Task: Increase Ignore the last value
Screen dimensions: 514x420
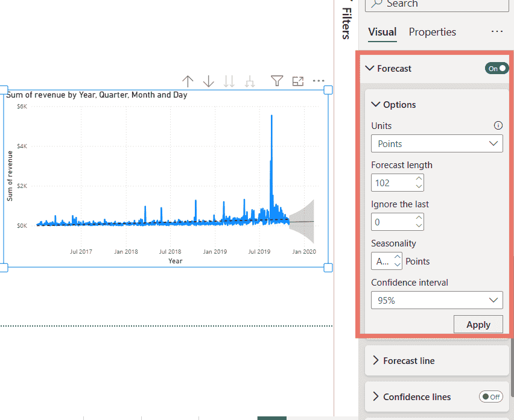Action: click(419, 218)
